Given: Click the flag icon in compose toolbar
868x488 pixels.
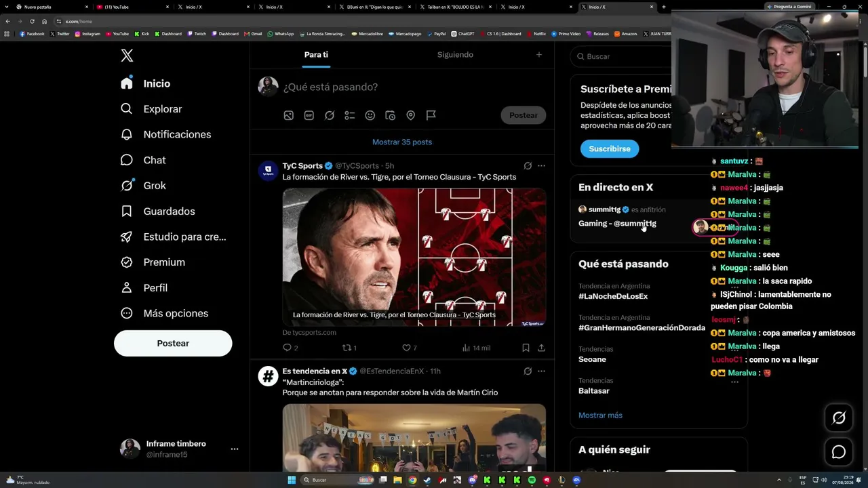Looking at the screenshot, I should pyautogui.click(x=431, y=116).
